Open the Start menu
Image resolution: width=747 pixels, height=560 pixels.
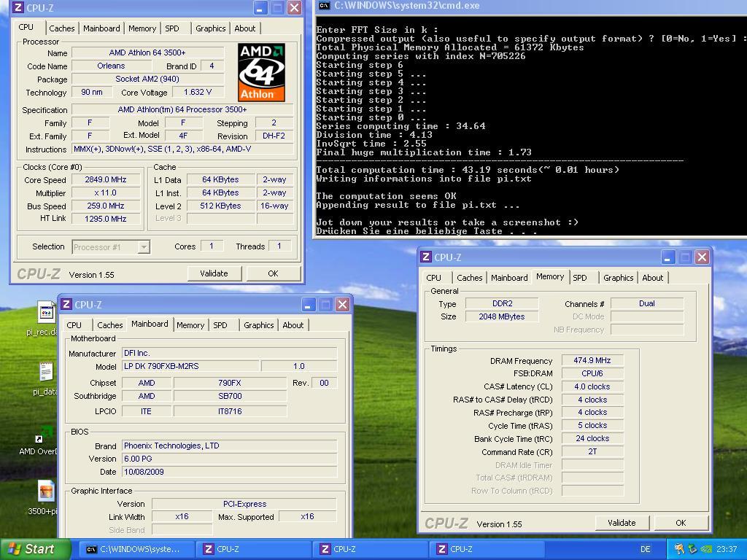click(34, 549)
